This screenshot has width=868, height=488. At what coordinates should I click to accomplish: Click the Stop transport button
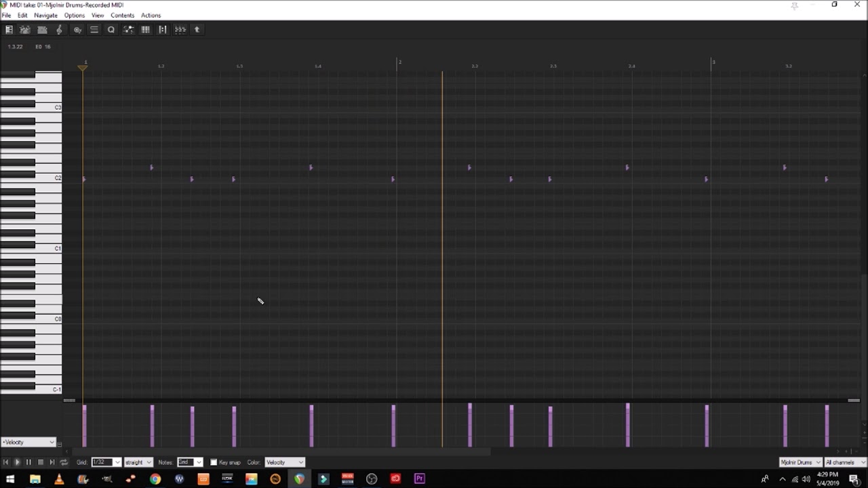(40, 462)
